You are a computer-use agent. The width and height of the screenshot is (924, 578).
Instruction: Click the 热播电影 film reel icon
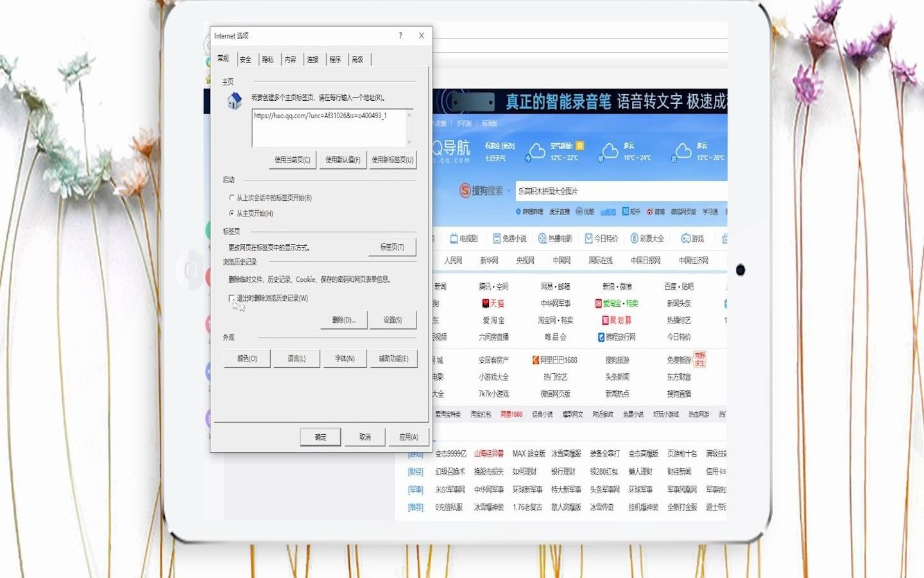tap(542, 238)
